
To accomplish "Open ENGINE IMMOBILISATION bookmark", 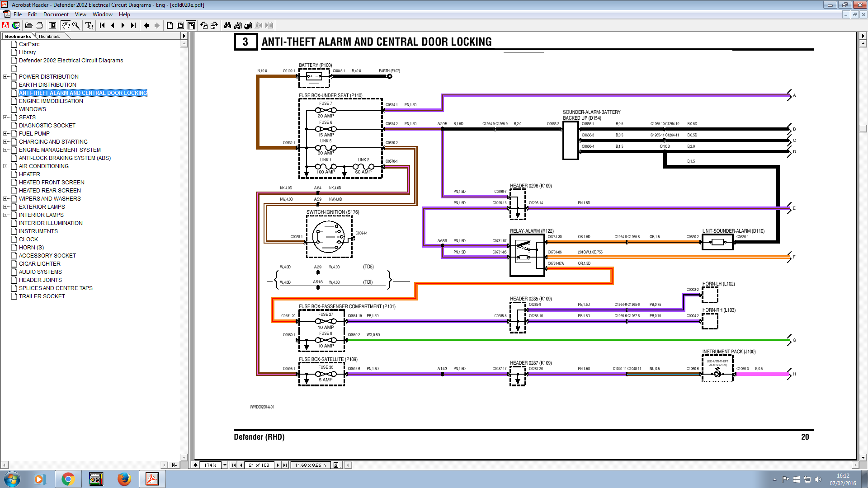I will (51, 101).
